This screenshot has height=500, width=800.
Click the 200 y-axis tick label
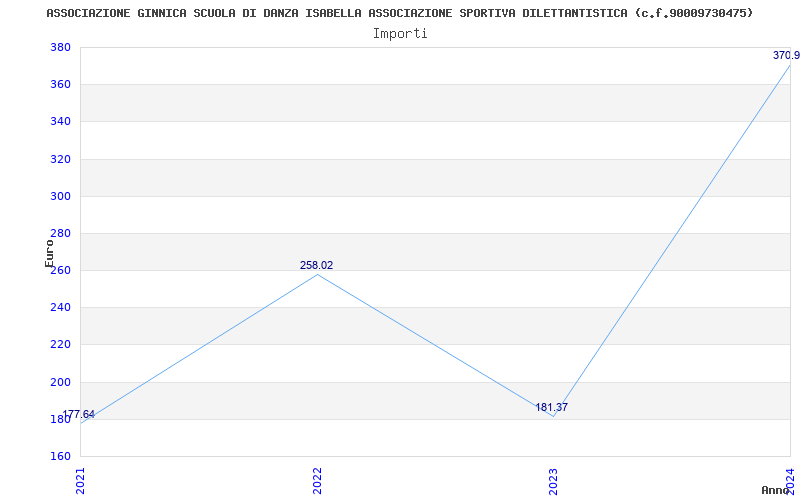point(60,382)
